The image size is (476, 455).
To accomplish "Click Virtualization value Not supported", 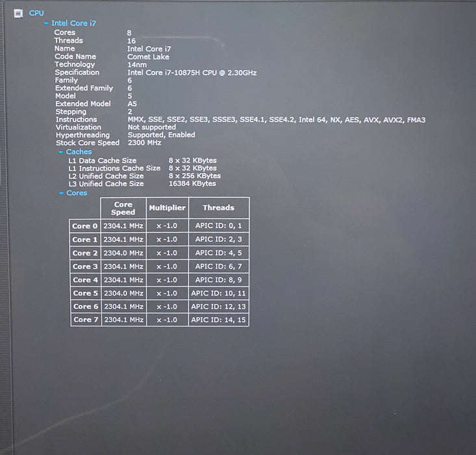I will [151, 127].
